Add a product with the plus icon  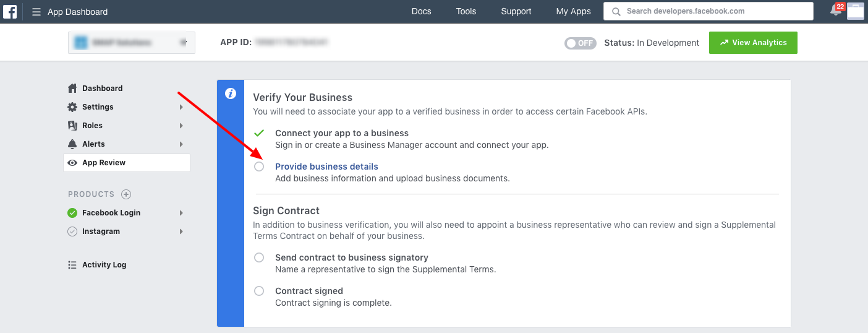(126, 194)
